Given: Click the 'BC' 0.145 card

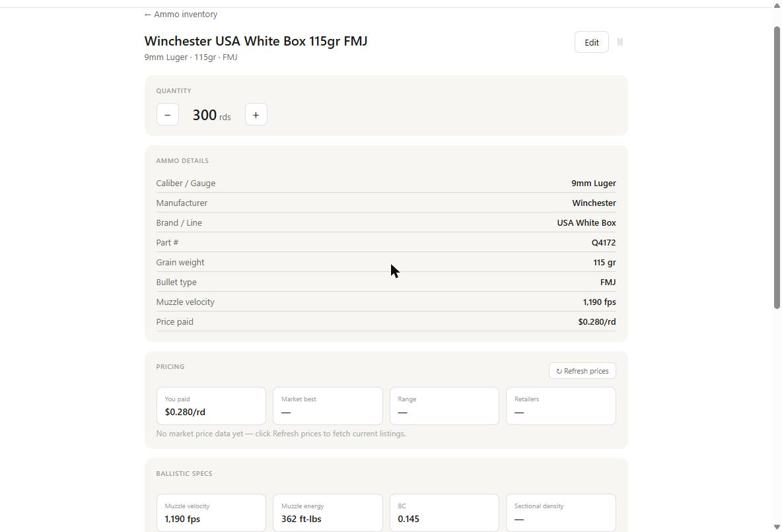Looking at the screenshot, I should 444,513.
